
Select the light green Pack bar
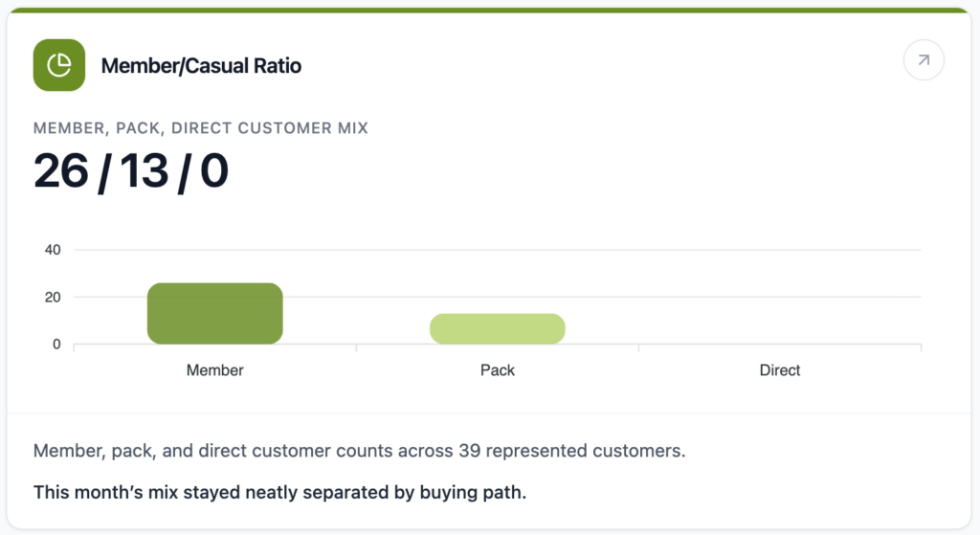coord(498,328)
